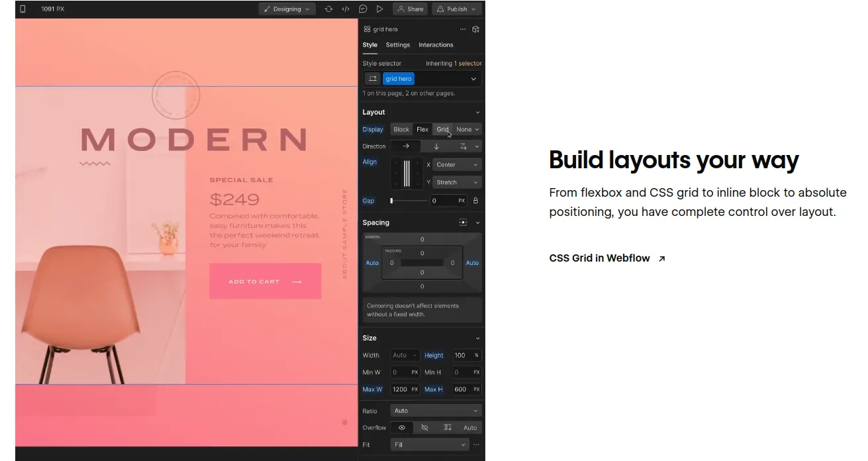This screenshot has width=868, height=461.
Task: Set direction to vertical down arrow
Action: click(x=436, y=146)
